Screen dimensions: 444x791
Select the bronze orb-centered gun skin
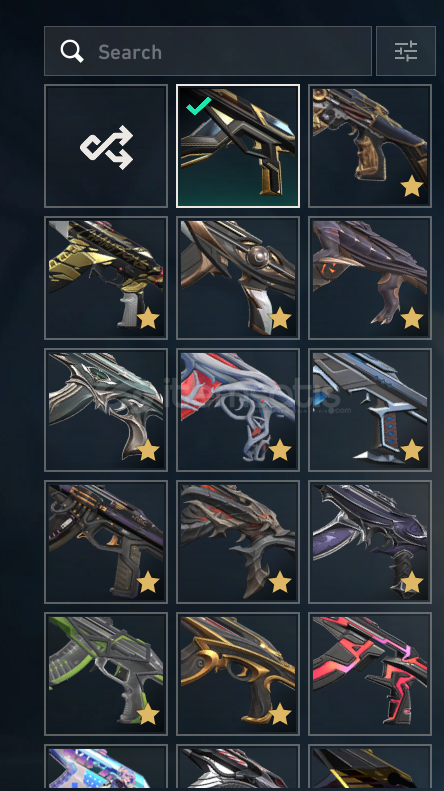tap(238, 278)
